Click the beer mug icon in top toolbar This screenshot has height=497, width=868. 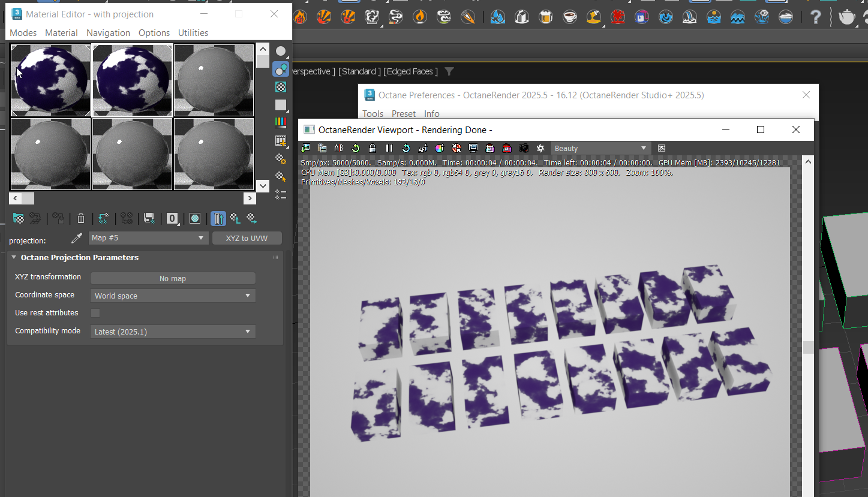pyautogui.click(x=546, y=17)
